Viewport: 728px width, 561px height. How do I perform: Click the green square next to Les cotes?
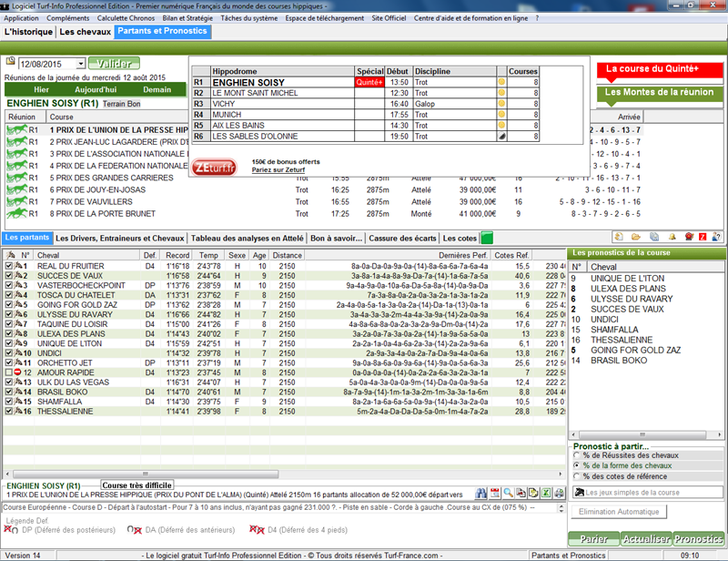click(487, 238)
